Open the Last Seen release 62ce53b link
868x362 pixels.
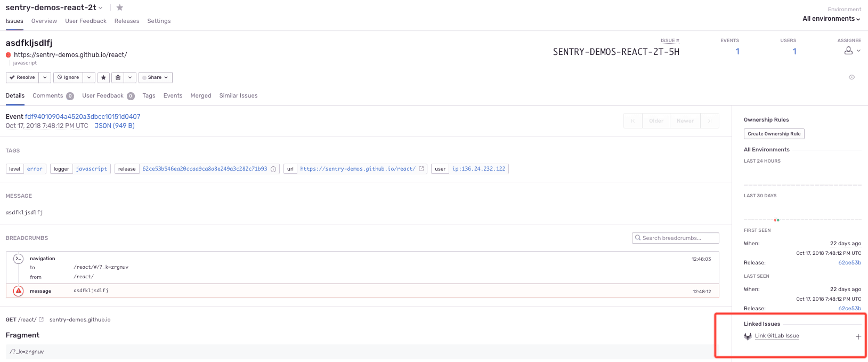coord(850,309)
